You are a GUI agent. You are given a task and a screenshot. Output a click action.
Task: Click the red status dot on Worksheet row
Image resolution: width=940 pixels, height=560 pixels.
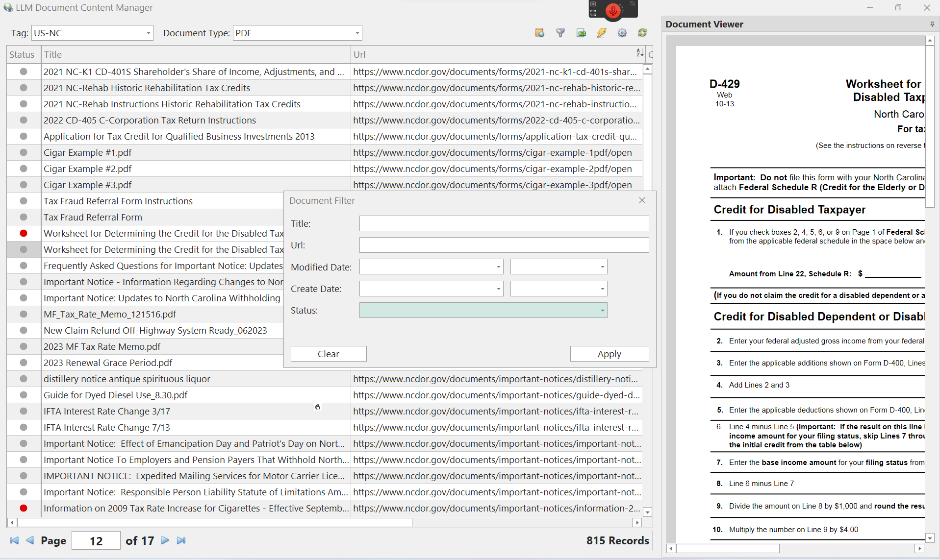pyautogui.click(x=24, y=233)
